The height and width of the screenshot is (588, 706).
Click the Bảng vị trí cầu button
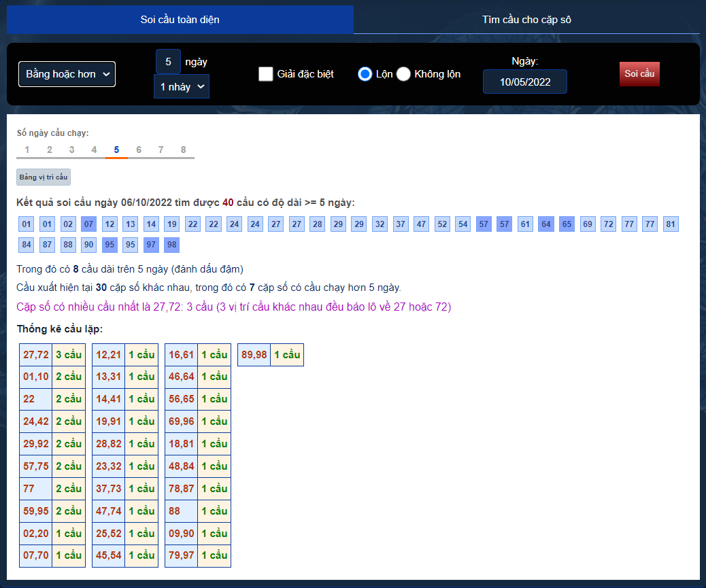click(44, 177)
